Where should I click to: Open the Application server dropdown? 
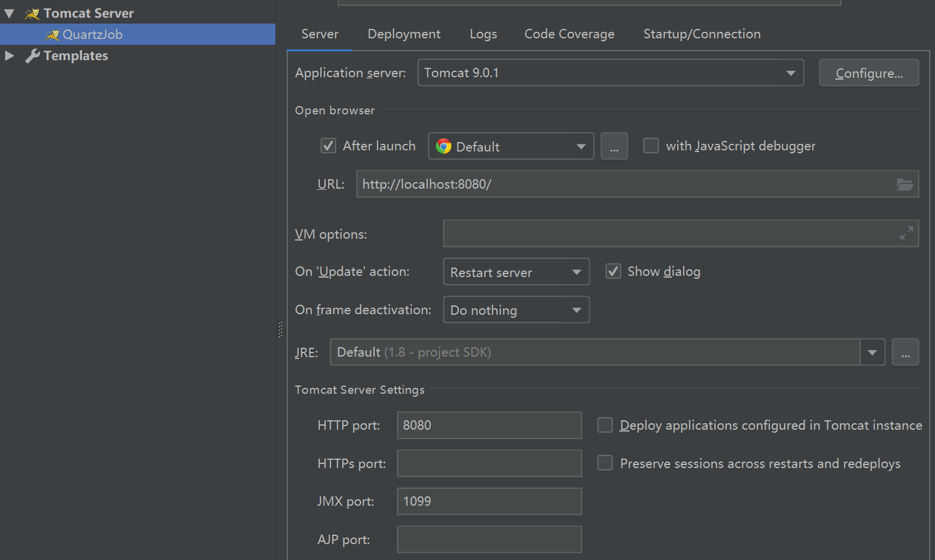(x=611, y=73)
